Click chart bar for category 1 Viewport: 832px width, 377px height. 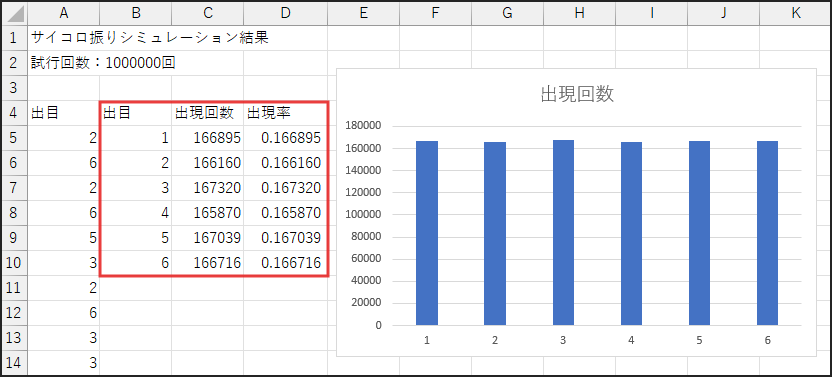click(x=427, y=233)
